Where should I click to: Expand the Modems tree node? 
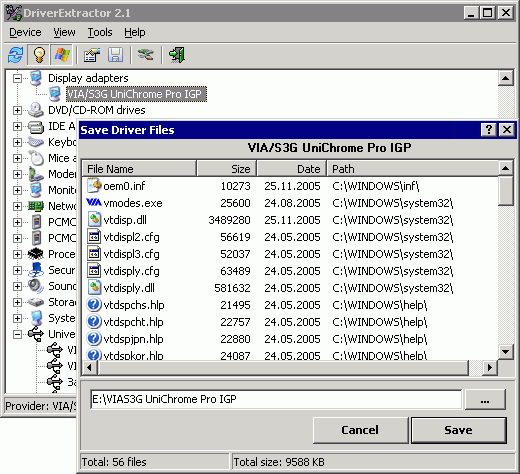(x=17, y=174)
